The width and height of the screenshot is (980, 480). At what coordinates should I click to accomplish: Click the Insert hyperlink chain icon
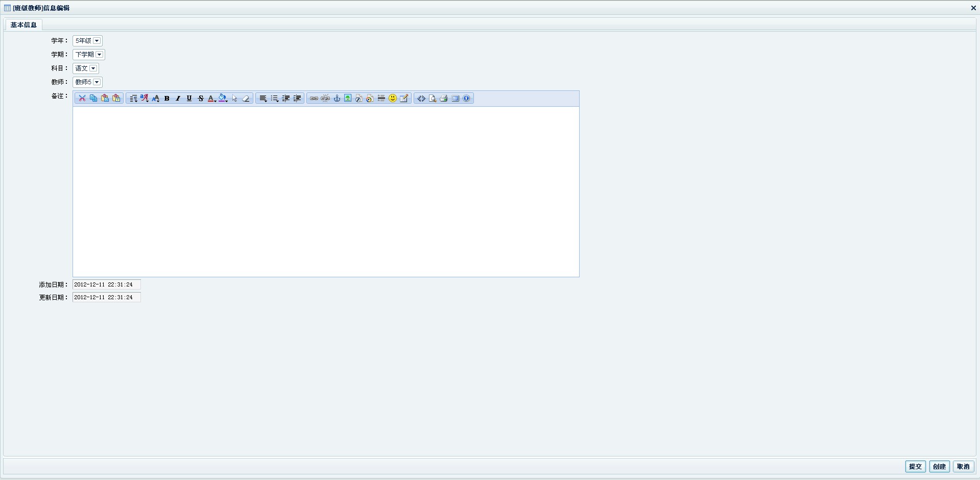click(x=314, y=98)
